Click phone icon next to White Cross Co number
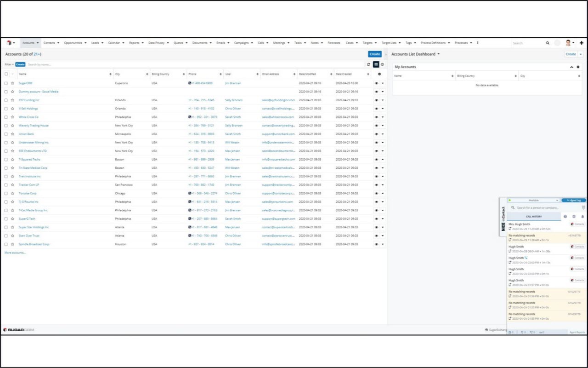The image size is (588, 368). pyautogui.click(x=190, y=117)
